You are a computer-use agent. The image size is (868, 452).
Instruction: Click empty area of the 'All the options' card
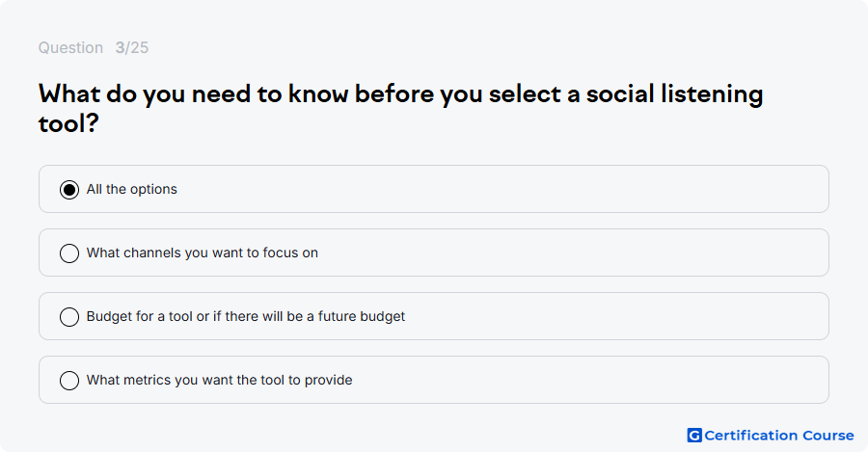[x=499, y=189]
